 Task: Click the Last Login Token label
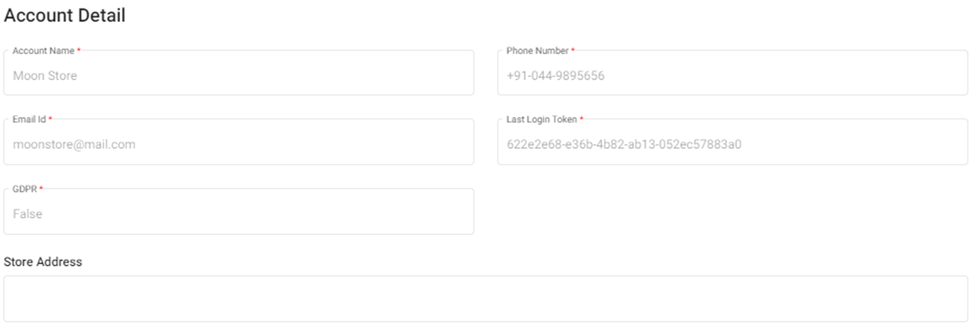(x=542, y=119)
